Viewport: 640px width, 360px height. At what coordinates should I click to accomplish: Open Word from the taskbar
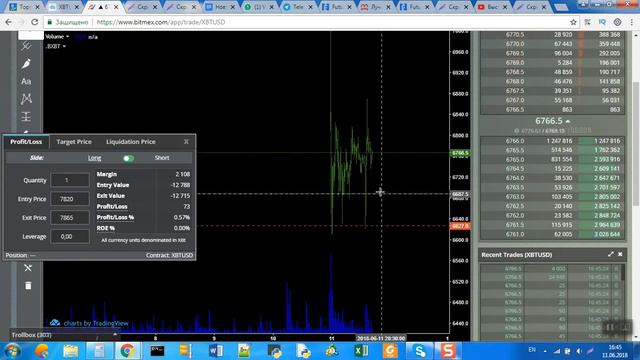[x=216, y=351]
